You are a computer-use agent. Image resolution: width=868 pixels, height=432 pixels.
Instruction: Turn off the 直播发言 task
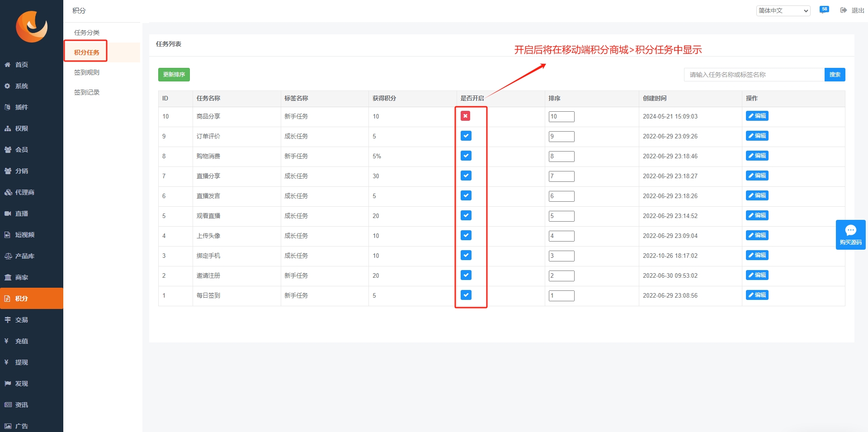pyautogui.click(x=466, y=195)
